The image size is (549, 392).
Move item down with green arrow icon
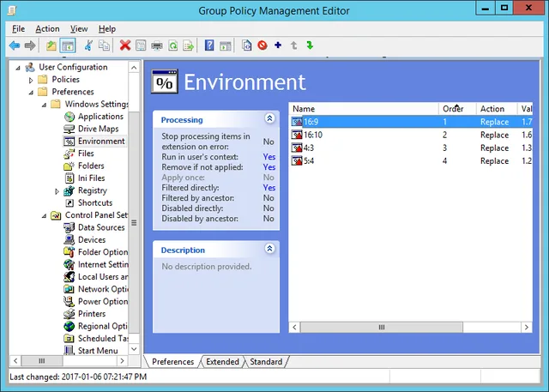pos(310,45)
